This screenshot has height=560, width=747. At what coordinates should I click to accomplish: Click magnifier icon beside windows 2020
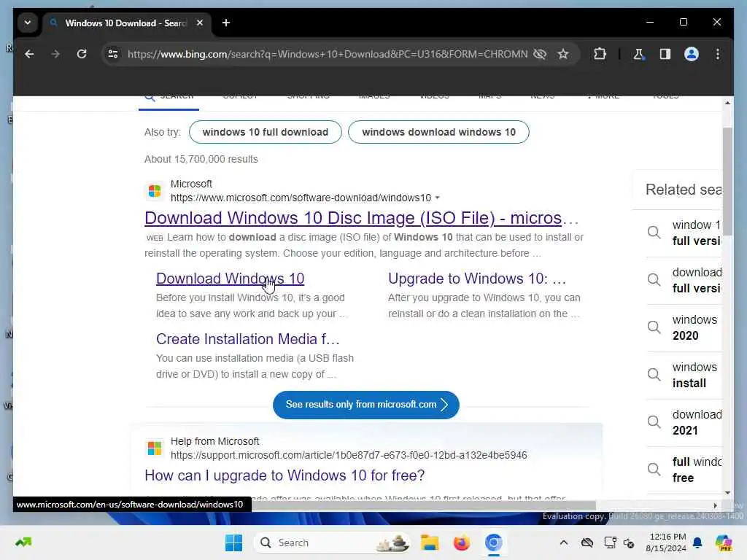(654, 327)
